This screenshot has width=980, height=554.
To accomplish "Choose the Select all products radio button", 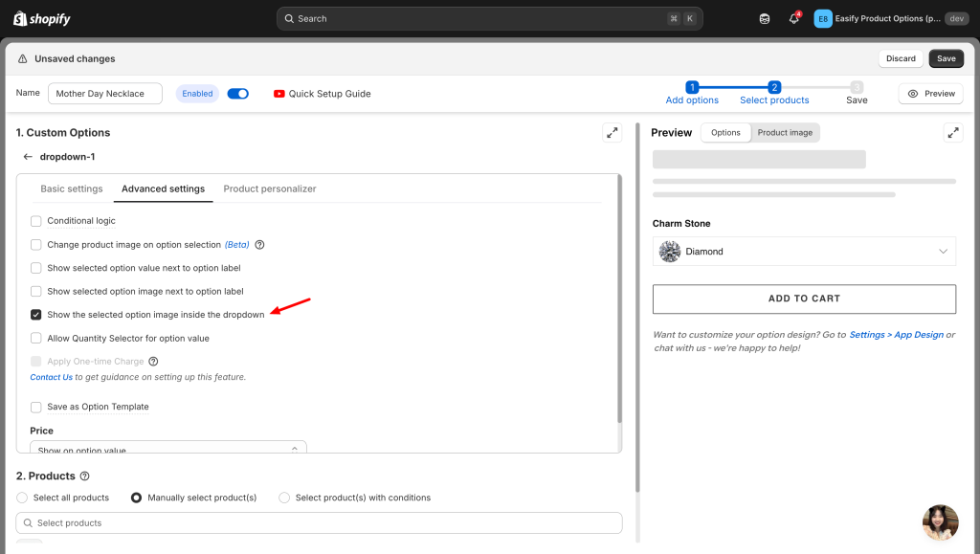I will point(23,498).
